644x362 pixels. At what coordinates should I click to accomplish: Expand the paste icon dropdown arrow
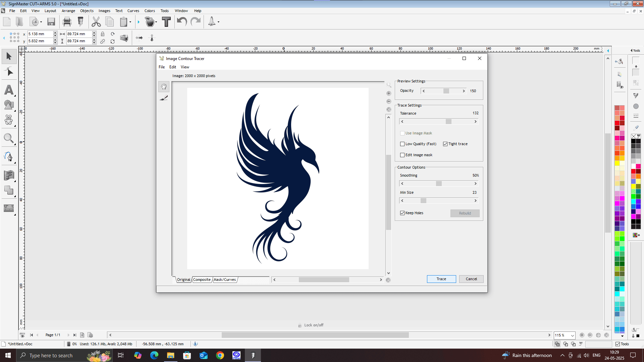[x=130, y=22]
